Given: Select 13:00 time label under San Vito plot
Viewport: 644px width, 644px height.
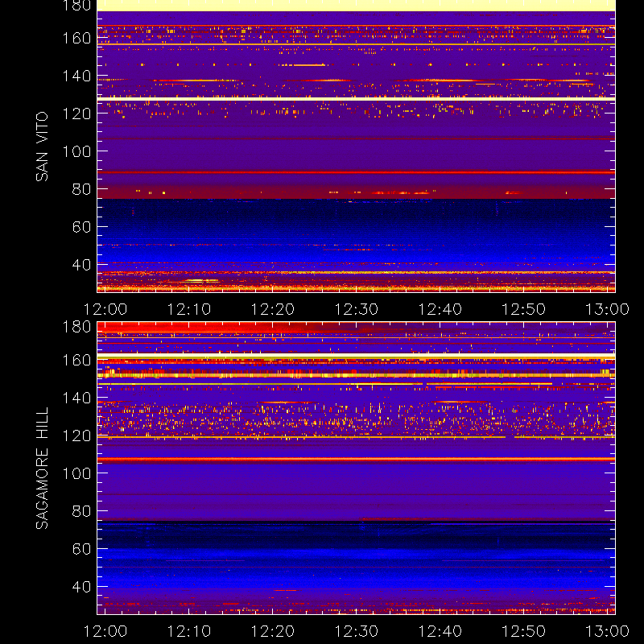Looking at the screenshot, I should click(607, 309).
